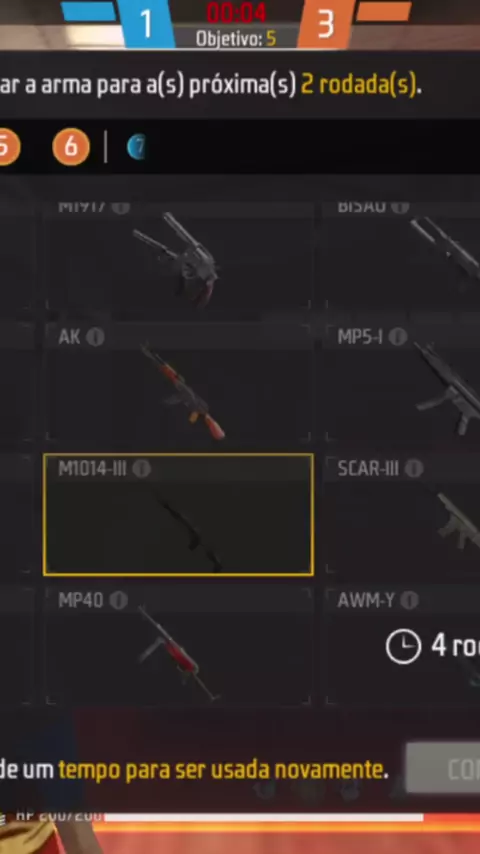Open info icon beside BISAO label
Screen dimensions: 480x854
[400, 207]
